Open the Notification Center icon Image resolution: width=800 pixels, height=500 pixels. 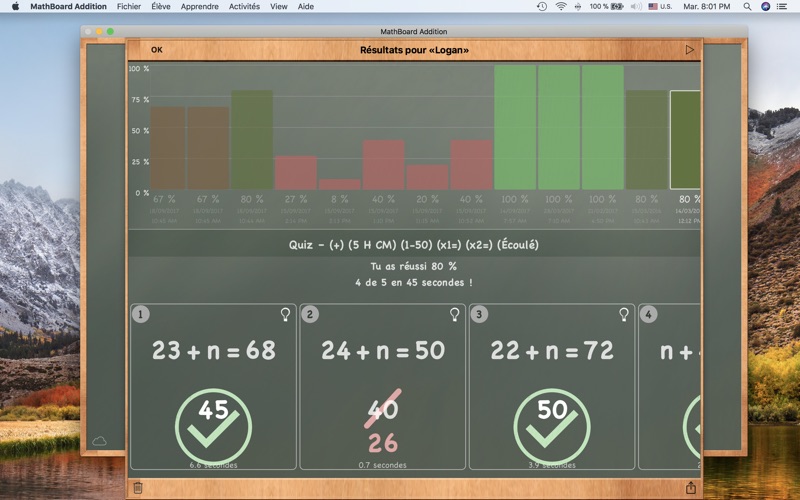click(782, 7)
